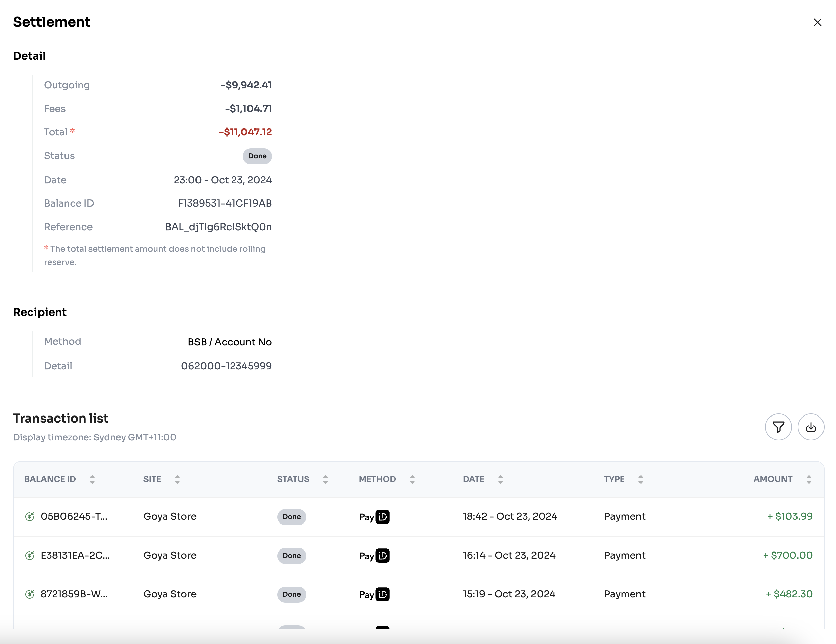This screenshot has width=836, height=644.
Task: Click payment icon beside E38131EA-2C...
Action: coord(30,555)
